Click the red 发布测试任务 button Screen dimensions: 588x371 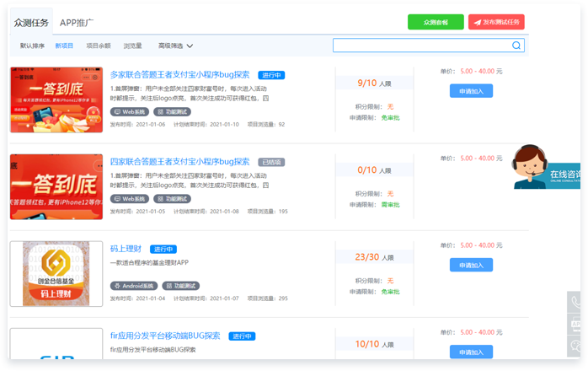(496, 22)
